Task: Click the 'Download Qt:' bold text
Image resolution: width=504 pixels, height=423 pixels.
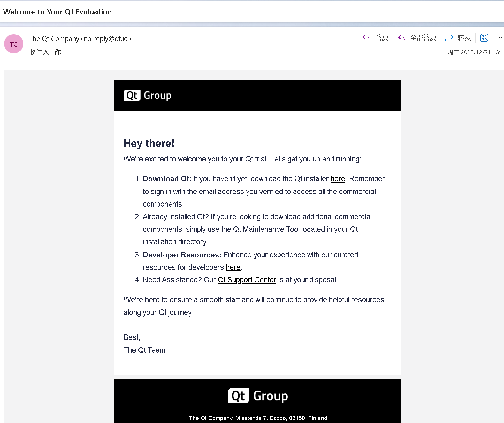Action: click(167, 179)
